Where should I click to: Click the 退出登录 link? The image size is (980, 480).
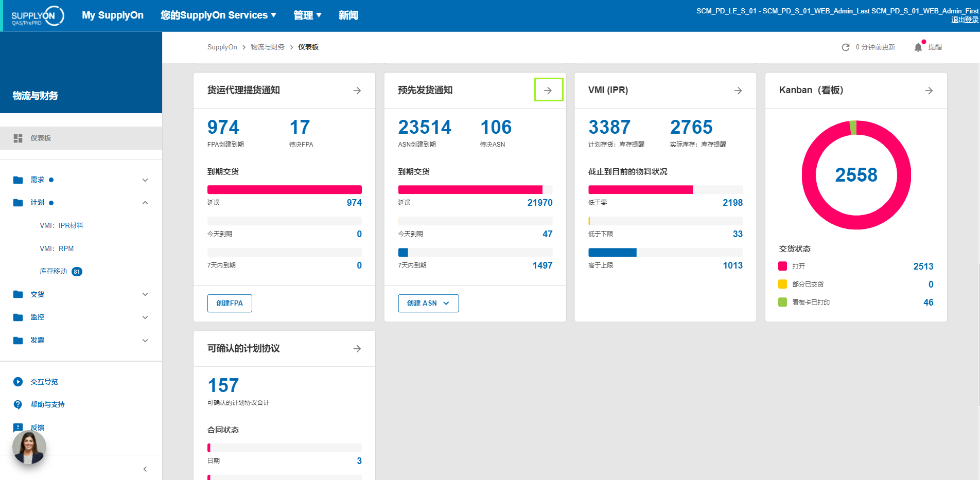click(x=965, y=20)
